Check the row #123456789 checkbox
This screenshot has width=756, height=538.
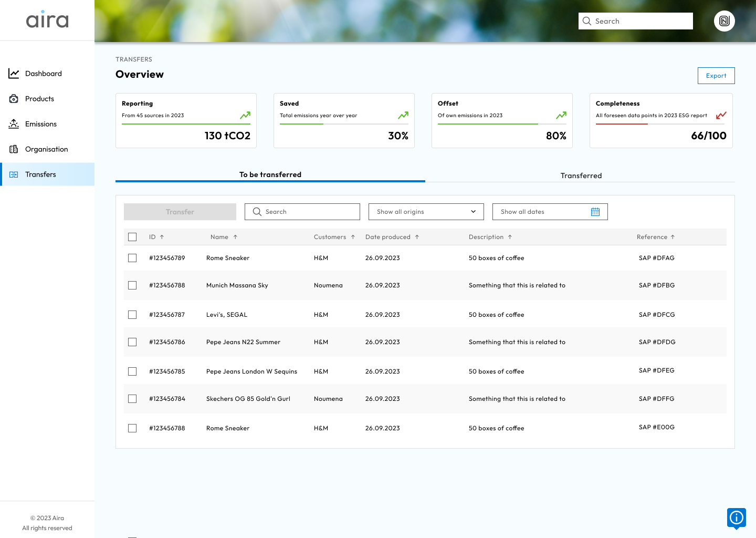[x=132, y=258]
